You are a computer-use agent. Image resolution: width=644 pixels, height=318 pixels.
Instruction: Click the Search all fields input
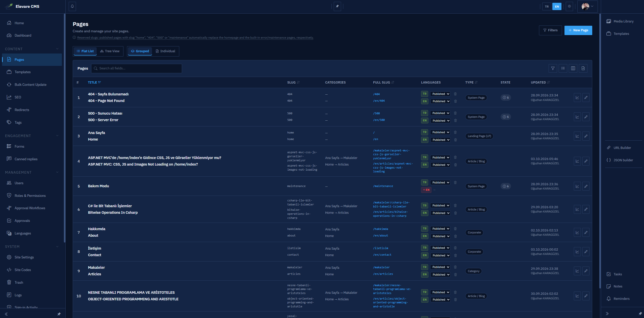pyautogui.click(x=137, y=68)
